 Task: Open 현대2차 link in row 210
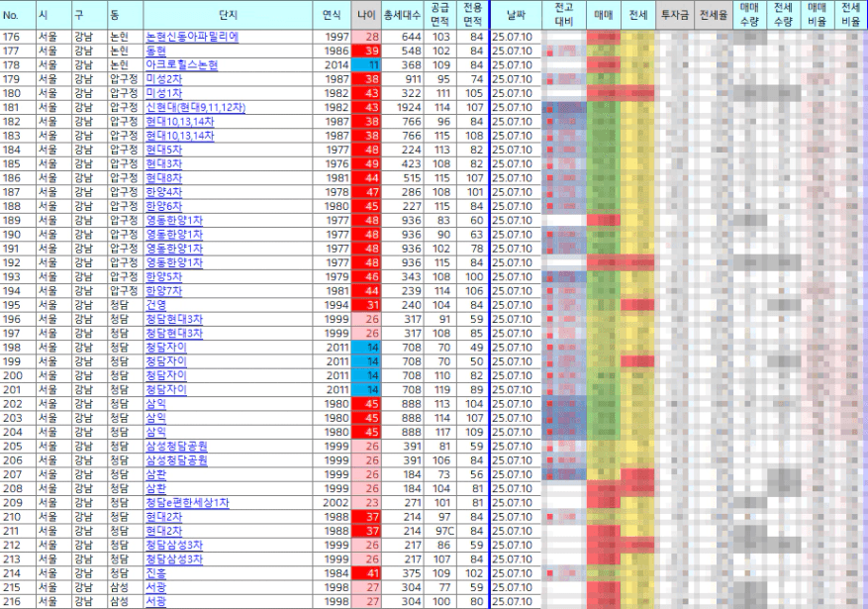tap(164, 517)
